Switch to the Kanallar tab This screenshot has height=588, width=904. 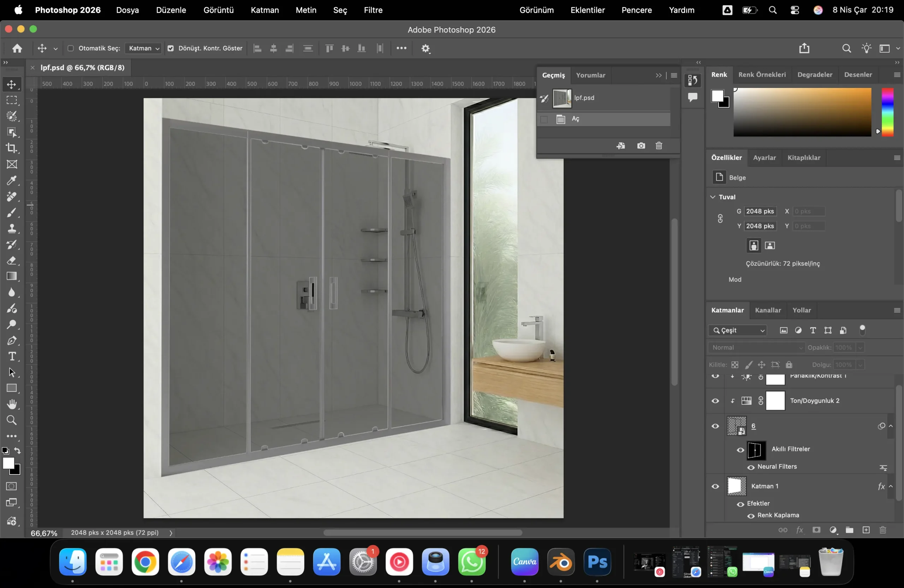768,310
